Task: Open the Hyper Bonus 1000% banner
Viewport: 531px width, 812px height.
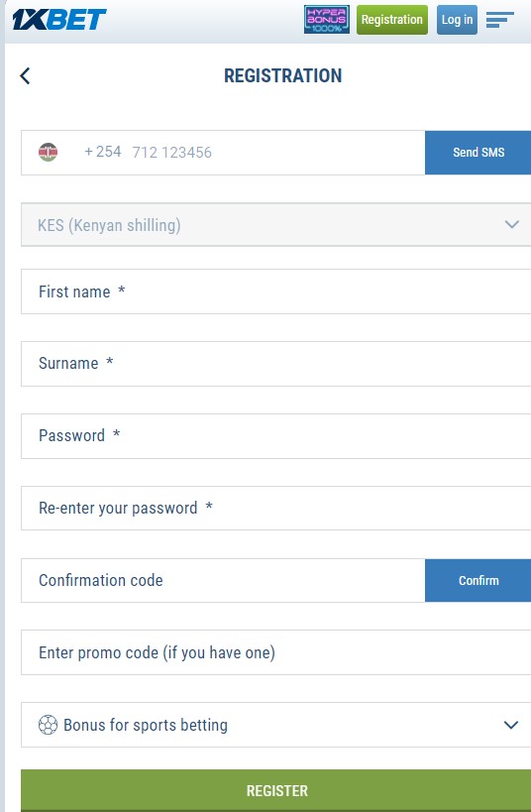Action: pyautogui.click(x=327, y=20)
